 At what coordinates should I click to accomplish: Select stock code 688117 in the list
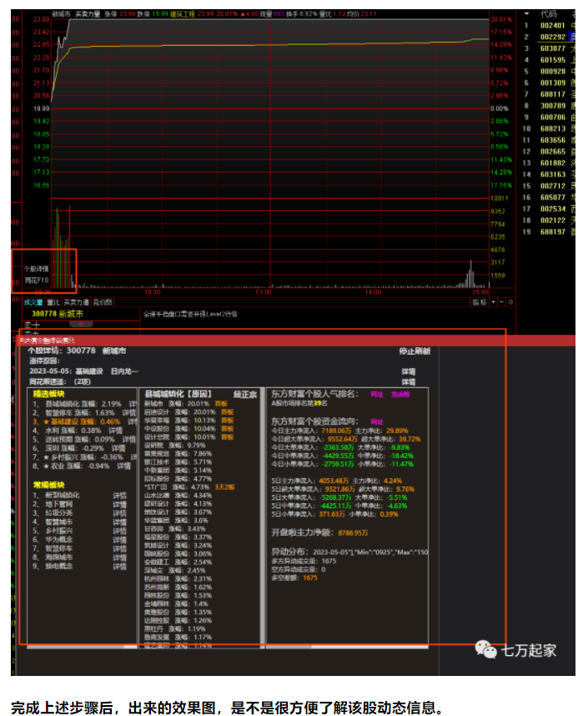[552, 94]
